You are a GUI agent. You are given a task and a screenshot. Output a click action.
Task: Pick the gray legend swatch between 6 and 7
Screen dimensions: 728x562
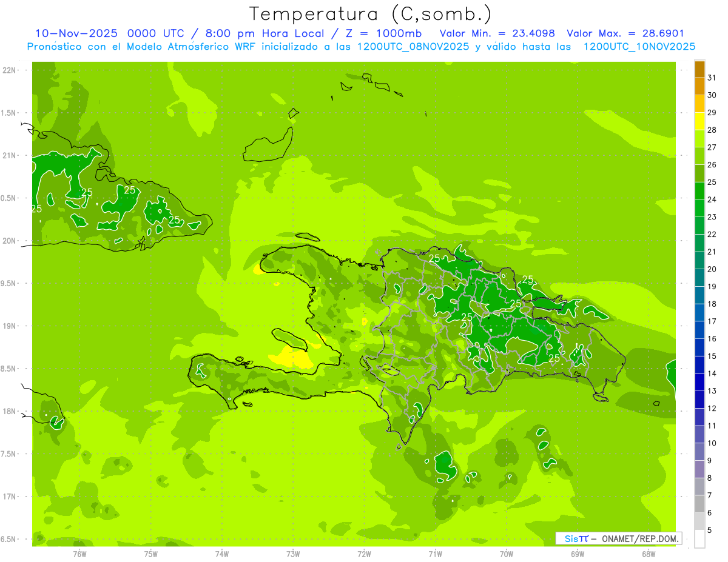[699, 504]
